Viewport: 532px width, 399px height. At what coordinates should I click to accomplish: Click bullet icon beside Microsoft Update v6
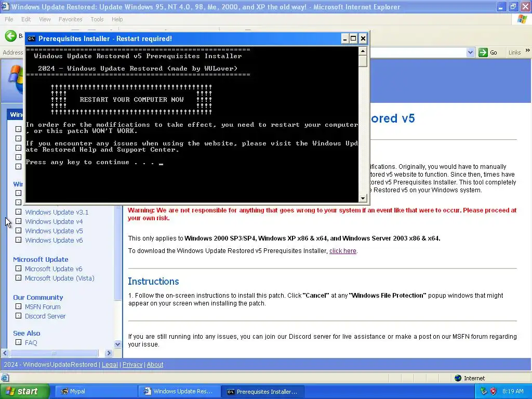point(18,269)
